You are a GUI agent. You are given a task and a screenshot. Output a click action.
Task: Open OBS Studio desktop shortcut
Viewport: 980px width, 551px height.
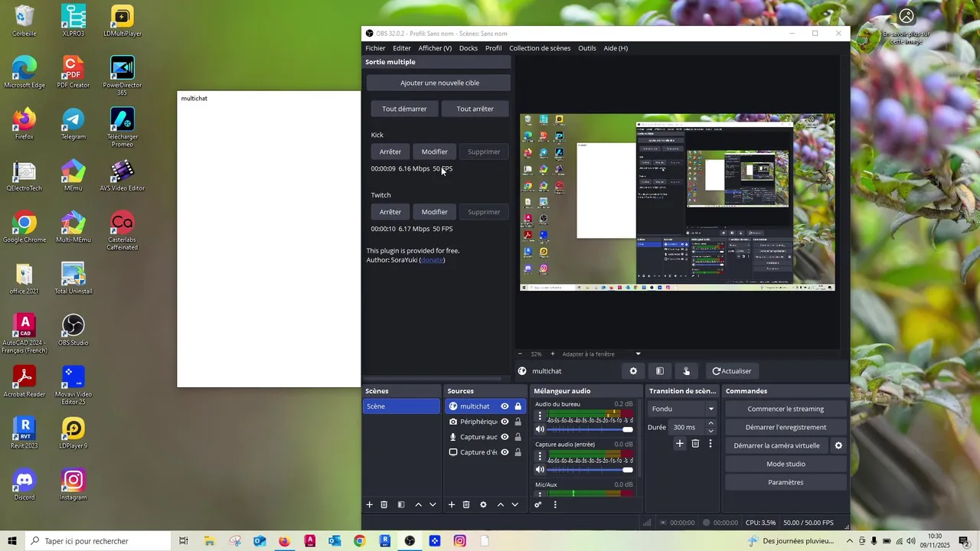(x=73, y=331)
